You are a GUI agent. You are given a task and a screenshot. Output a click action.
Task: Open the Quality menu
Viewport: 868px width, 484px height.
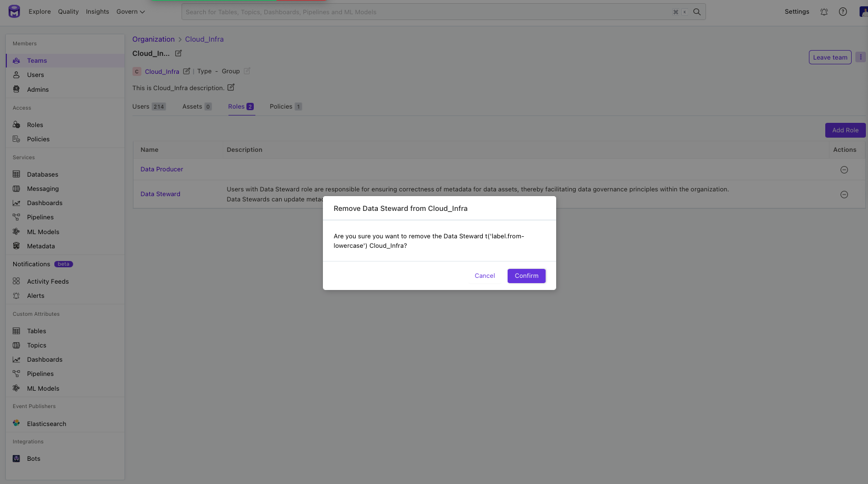point(68,12)
